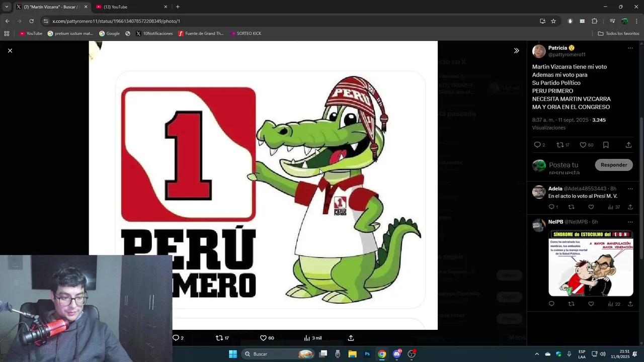The width and height of the screenshot is (644, 362).
Task: Open the tab search dropdown
Action: pyautogui.click(x=7, y=7)
